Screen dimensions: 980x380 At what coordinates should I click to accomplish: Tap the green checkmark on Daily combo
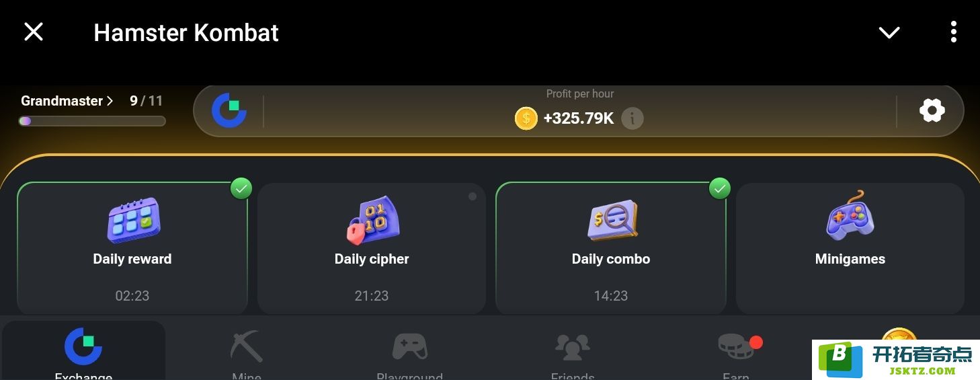point(720,188)
